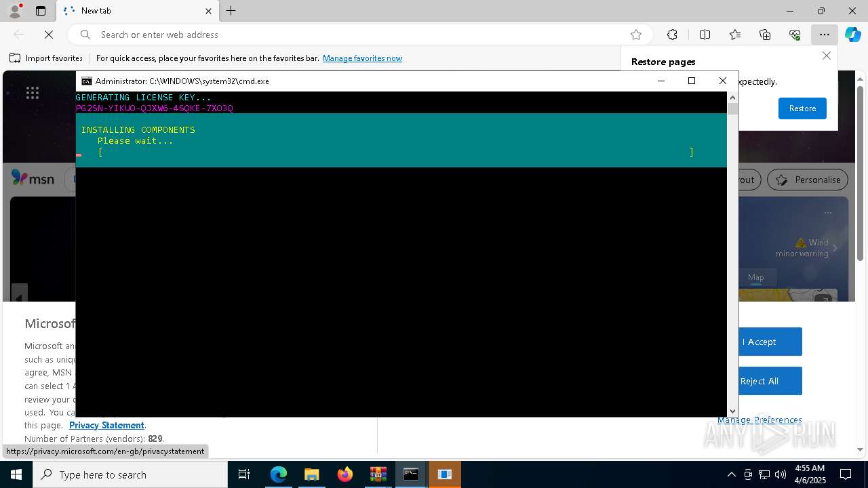868x488 pixels.
Task: Open the Edge profile icon
Action: pyautogui.click(x=15, y=11)
